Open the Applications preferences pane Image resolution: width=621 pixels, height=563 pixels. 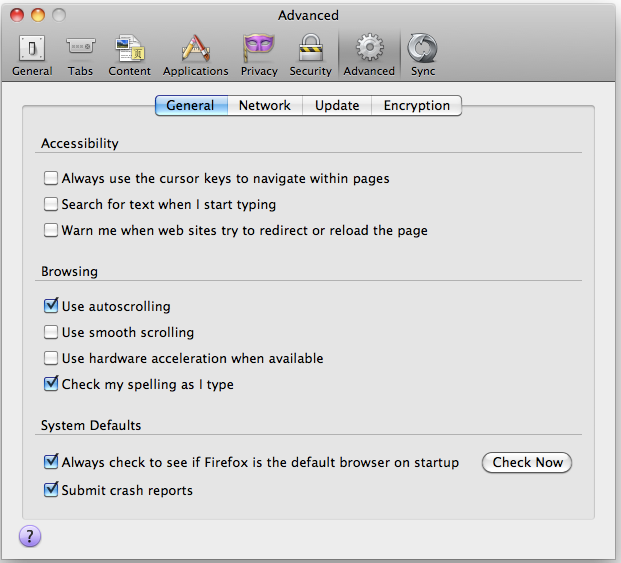click(196, 55)
